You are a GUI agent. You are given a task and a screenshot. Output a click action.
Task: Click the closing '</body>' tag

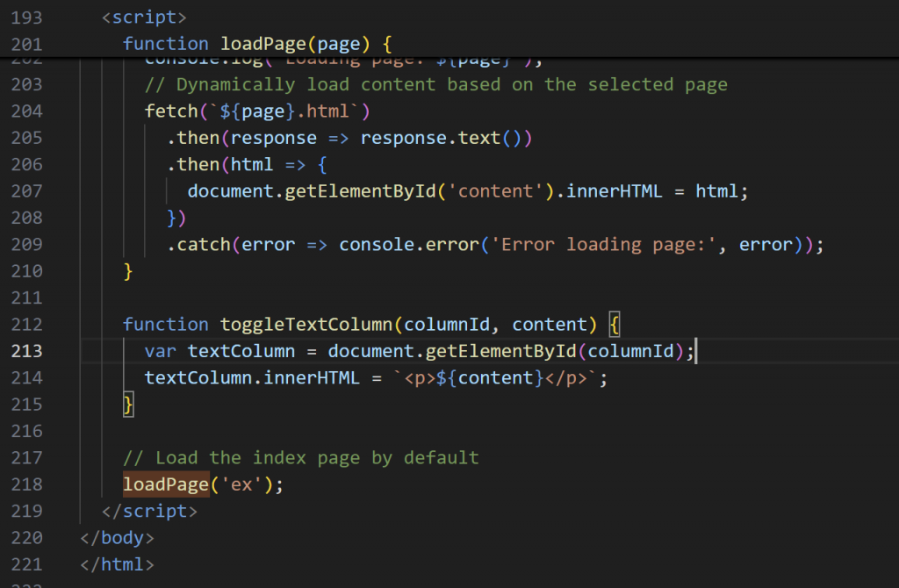(117, 538)
